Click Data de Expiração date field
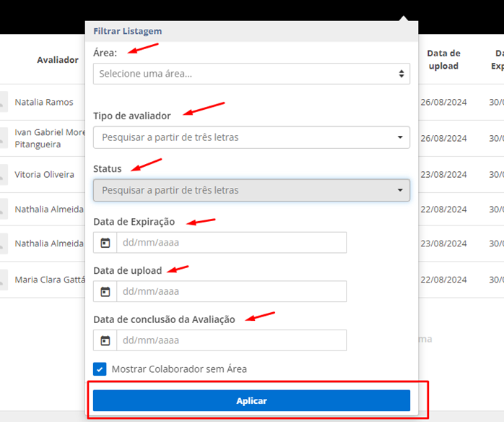 [231, 243]
